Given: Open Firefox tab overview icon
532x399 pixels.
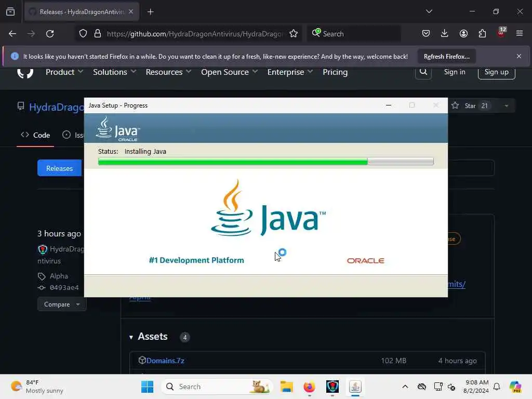Looking at the screenshot, I should tap(10, 12).
